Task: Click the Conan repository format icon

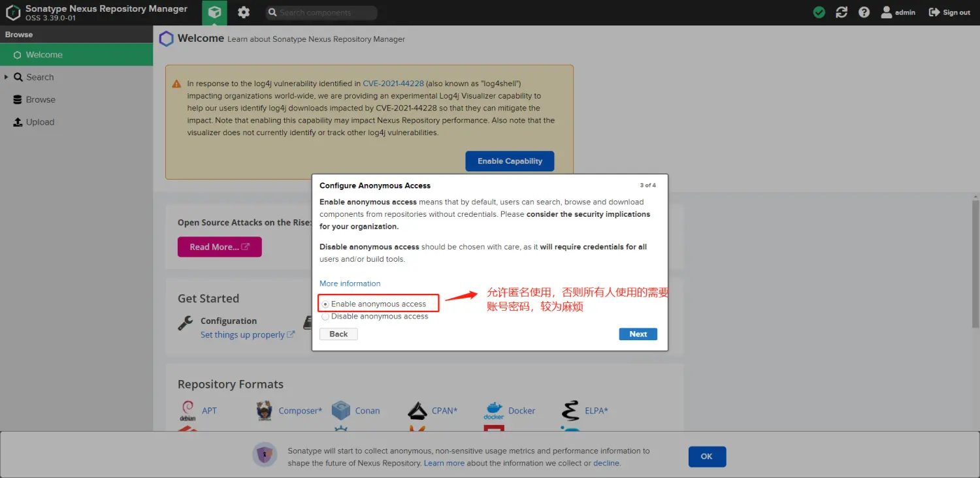Action: pyautogui.click(x=341, y=411)
